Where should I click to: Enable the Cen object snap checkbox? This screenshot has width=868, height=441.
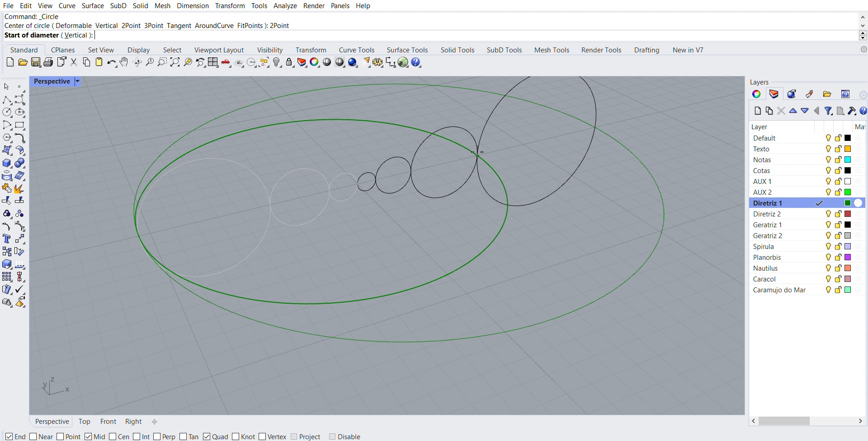point(113,436)
